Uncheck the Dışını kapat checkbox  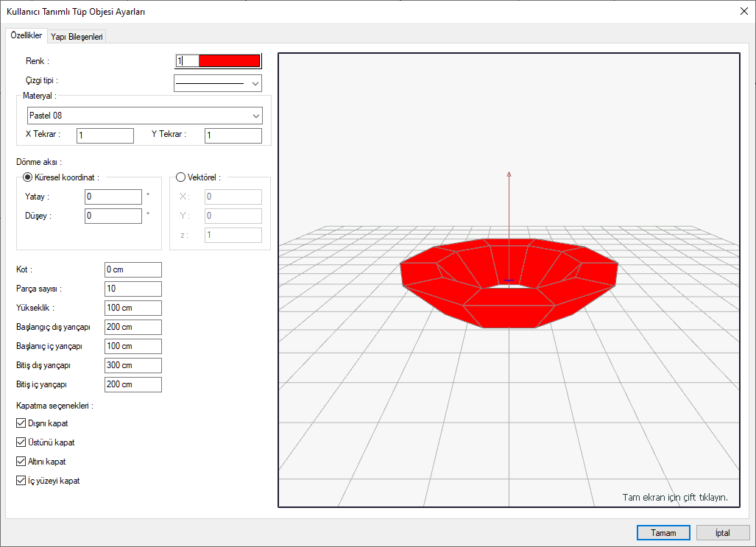pyautogui.click(x=21, y=423)
